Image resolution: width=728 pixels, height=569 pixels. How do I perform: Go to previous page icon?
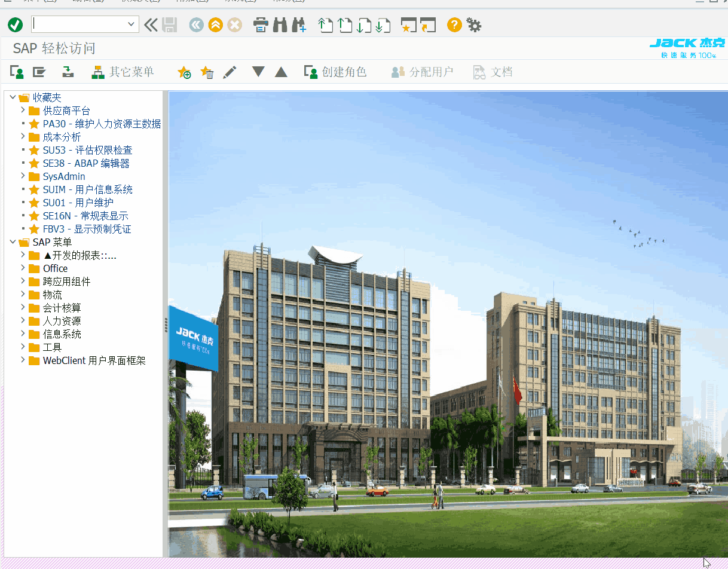[x=345, y=25]
